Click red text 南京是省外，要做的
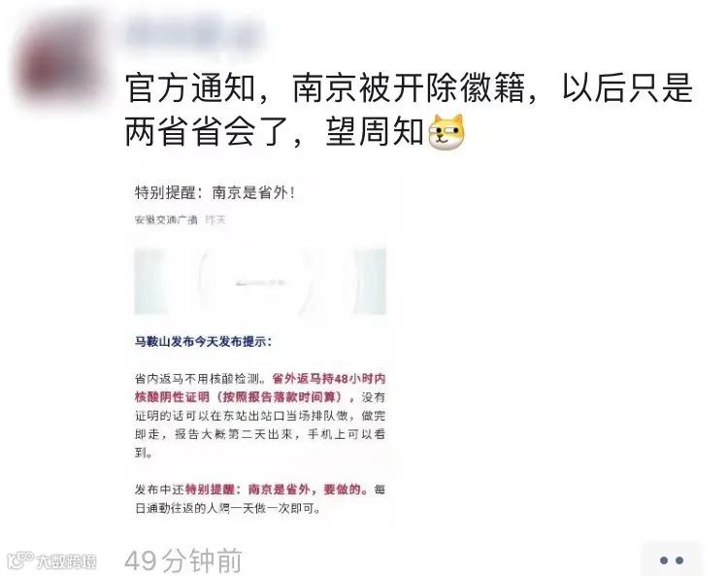The width and height of the screenshot is (728, 576). (305, 490)
